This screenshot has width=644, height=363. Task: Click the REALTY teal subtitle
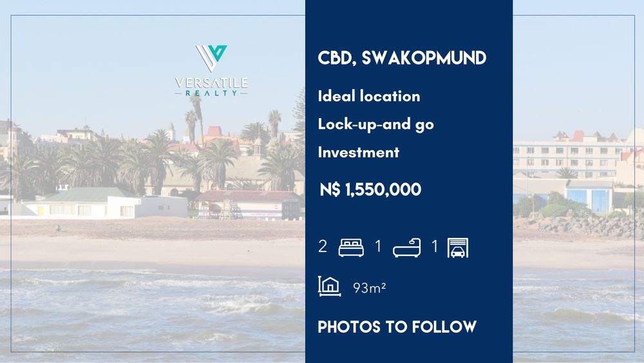[211, 93]
